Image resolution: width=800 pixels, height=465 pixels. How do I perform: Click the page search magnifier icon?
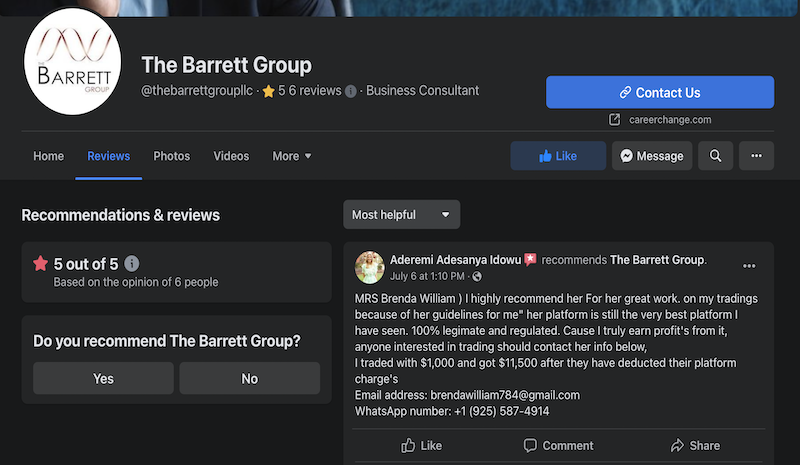pos(715,156)
